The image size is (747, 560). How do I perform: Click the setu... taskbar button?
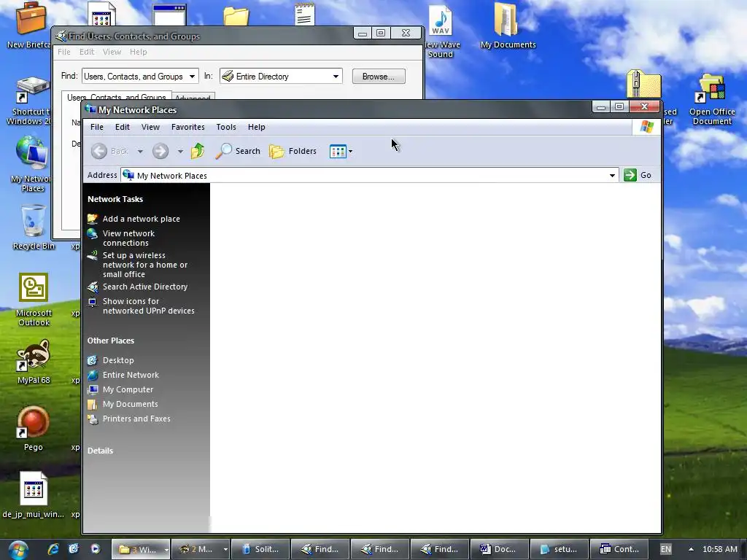coord(559,549)
